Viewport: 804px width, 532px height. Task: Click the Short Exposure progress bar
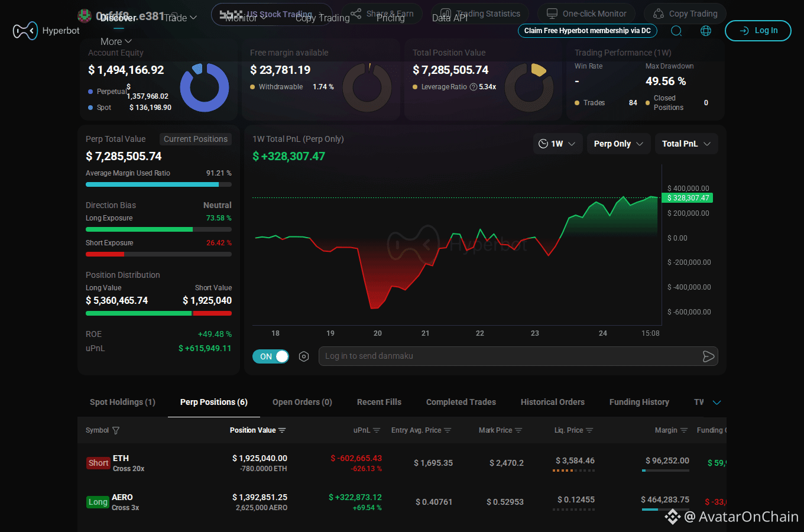click(x=158, y=254)
